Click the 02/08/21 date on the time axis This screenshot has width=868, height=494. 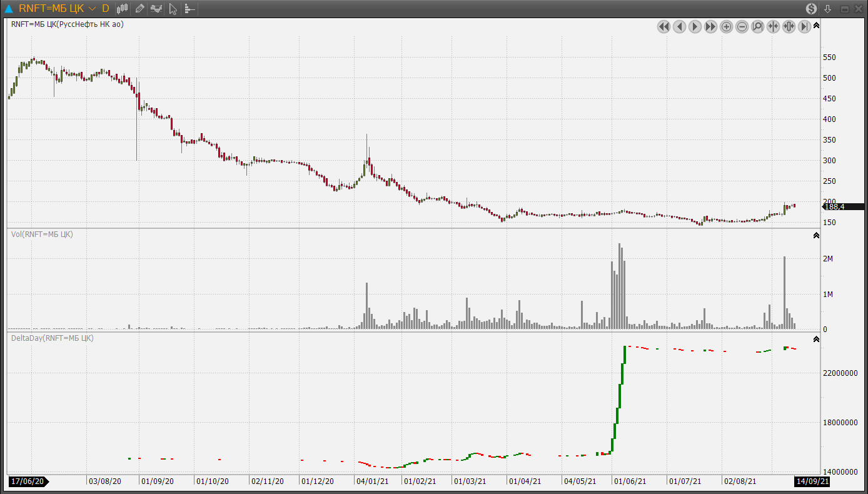740,481
